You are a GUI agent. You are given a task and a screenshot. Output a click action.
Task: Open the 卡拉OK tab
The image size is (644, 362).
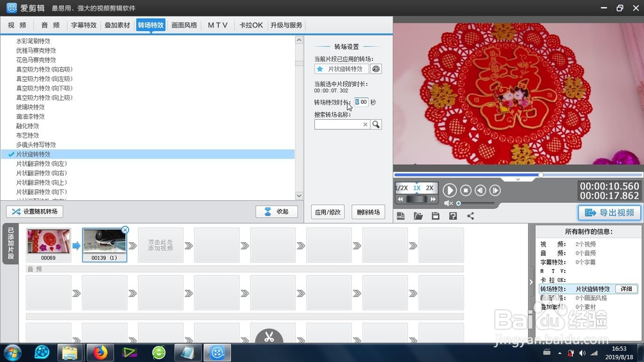point(251,25)
